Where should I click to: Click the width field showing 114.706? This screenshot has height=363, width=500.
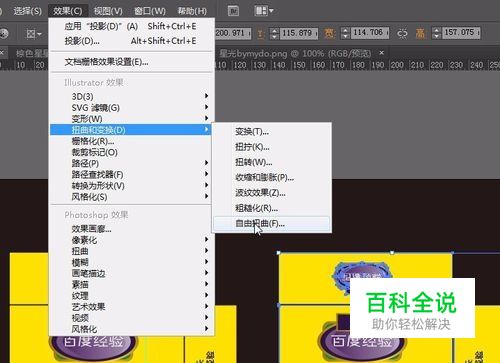(369, 33)
